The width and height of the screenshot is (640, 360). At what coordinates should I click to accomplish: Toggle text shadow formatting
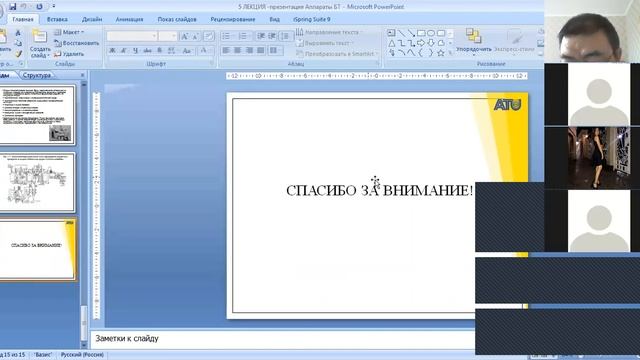pos(160,51)
